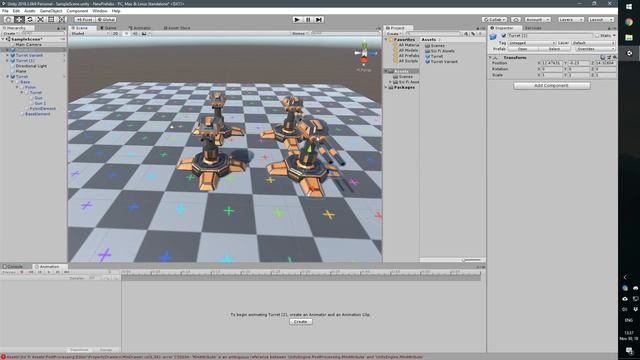640x360 pixels.
Task: Open the Layers dropdown
Action: pyautogui.click(x=571, y=20)
